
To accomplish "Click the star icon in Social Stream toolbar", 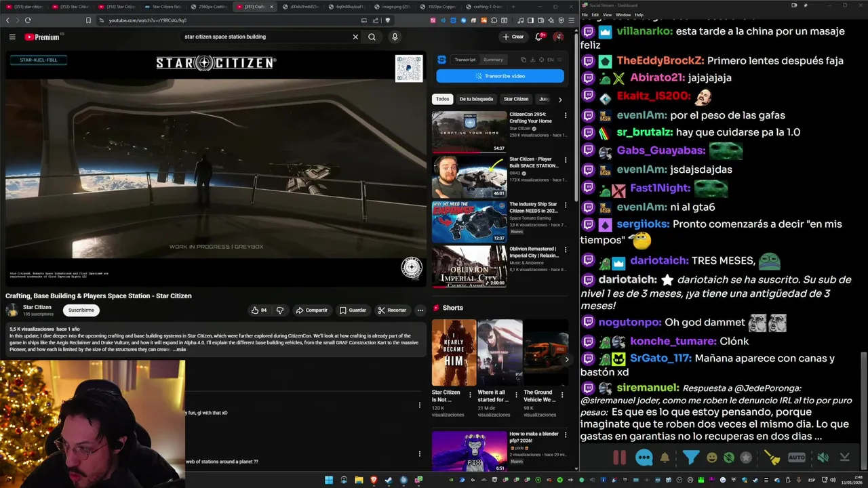I will click(x=746, y=457).
